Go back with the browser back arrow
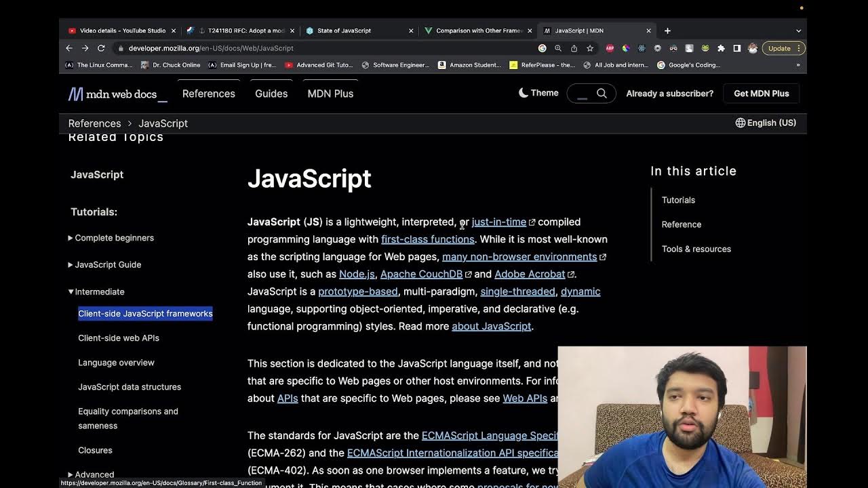 click(x=69, y=48)
